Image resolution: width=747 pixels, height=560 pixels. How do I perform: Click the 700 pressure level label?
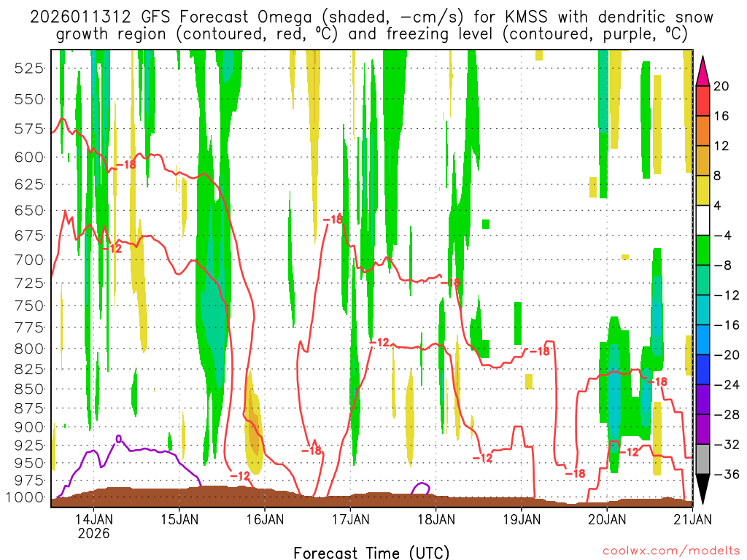click(28, 260)
